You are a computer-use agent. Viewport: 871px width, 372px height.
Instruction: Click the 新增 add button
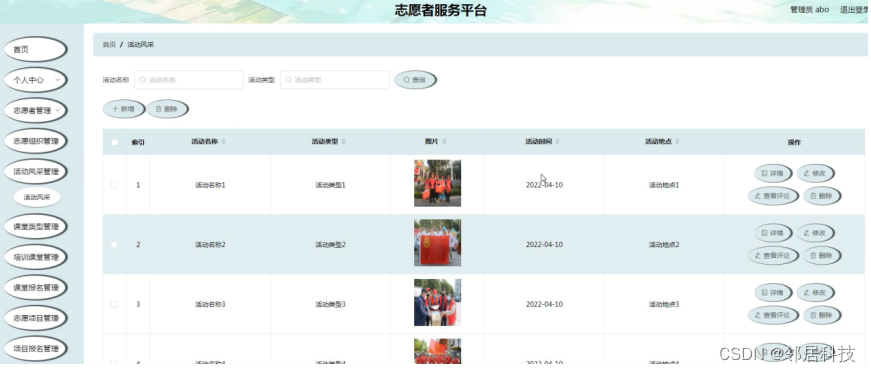[124, 109]
